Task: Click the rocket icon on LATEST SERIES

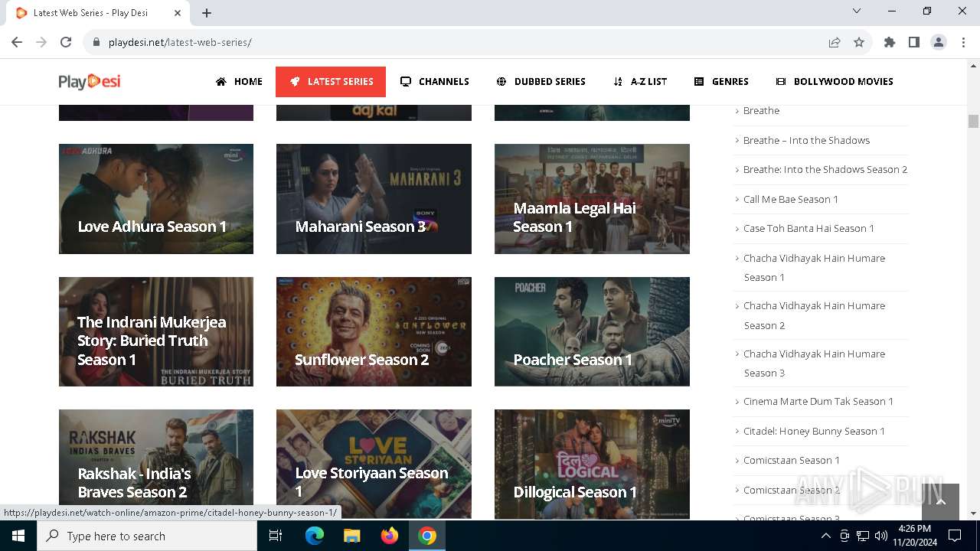Action: pos(295,82)
